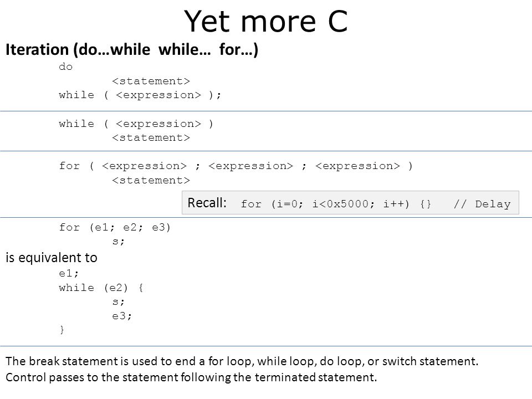Click the 'Recall:' label in the gray box
Image resolution: width=532 pixels, height=399 pixels.
coord(207,203)
